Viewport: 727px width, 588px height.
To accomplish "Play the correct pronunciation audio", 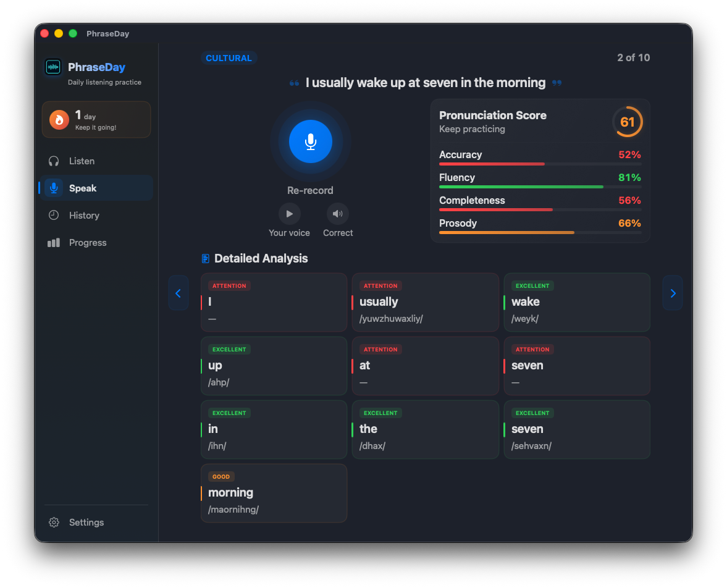I will point(338,214).
